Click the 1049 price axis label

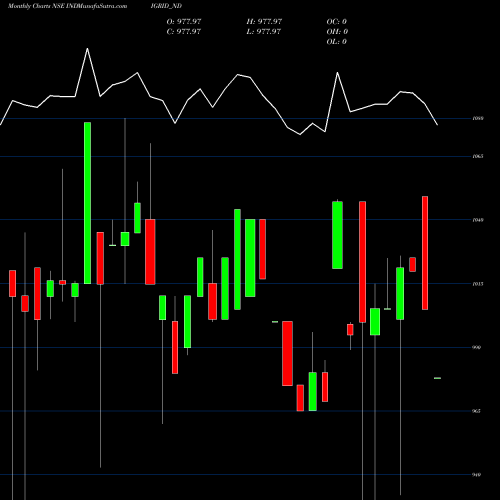pos(478,220)
